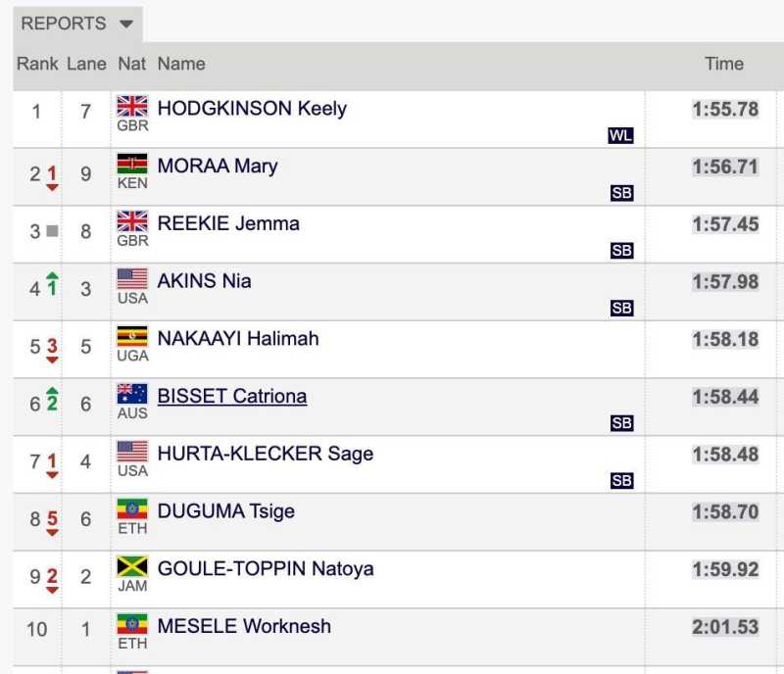
Task: Click the USA flag beside Akins Nia
Action: [x=131, y=279]
